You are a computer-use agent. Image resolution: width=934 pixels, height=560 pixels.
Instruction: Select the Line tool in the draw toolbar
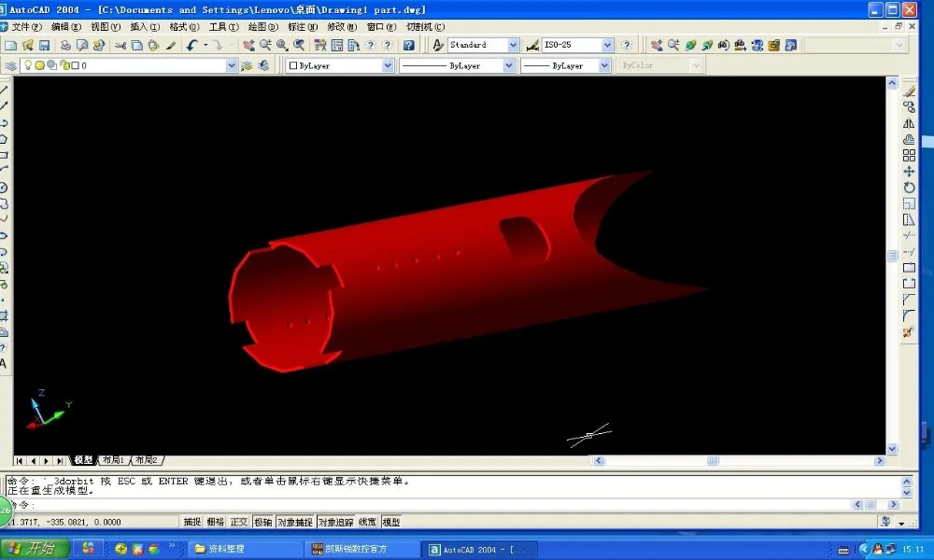[x=4, y=90]
